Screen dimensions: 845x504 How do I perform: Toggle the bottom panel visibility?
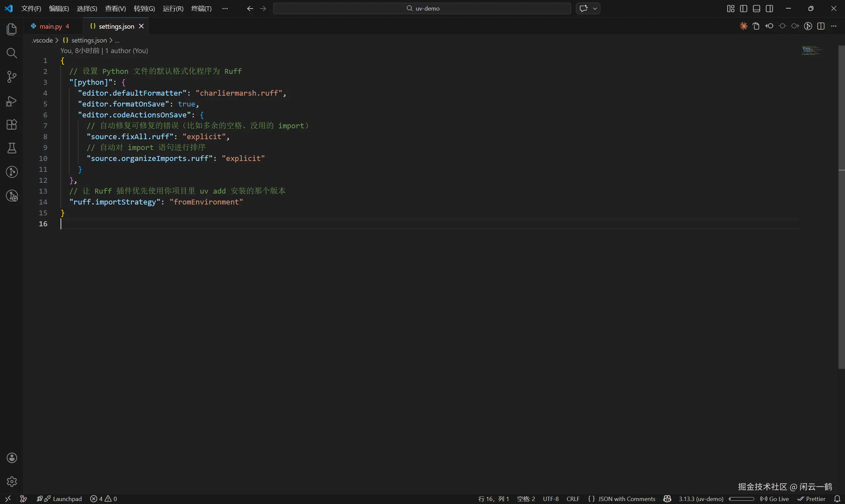click(x=756, y=9)
